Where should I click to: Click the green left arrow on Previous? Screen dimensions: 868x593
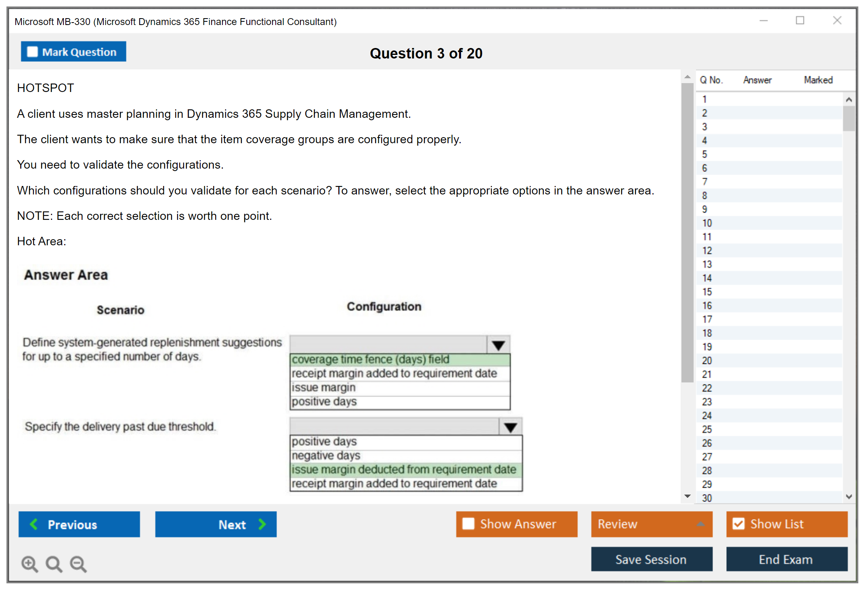(34, 524)
